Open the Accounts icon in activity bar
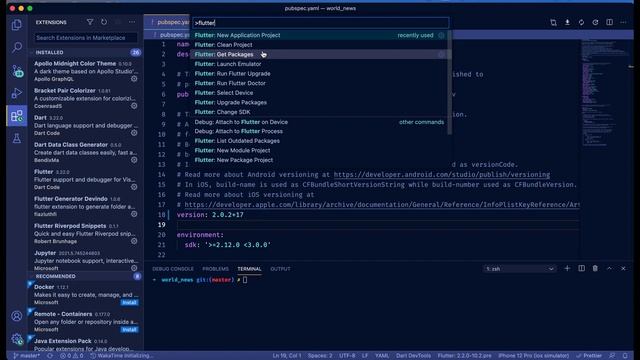 (x=17, y=316)
